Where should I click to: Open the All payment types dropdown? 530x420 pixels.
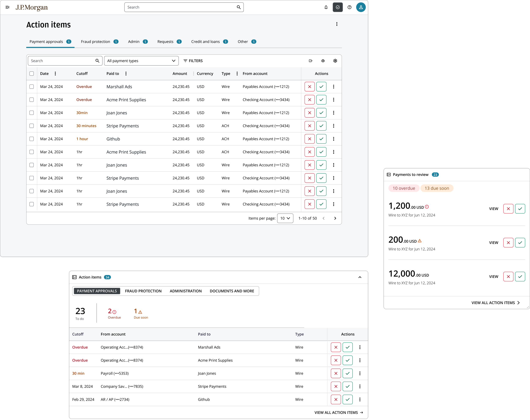(x=141, y=61)
